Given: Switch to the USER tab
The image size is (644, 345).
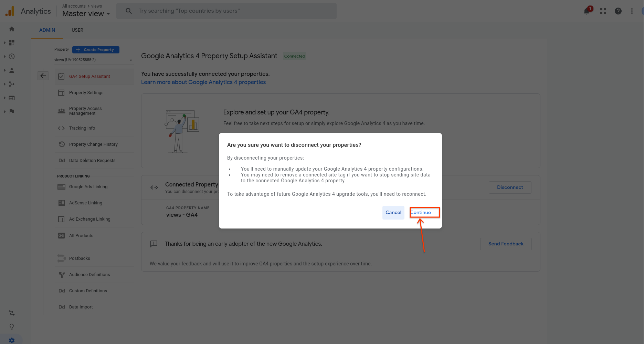Looking at the screenshot, I should pyautogui.click(x=77, y=30).
